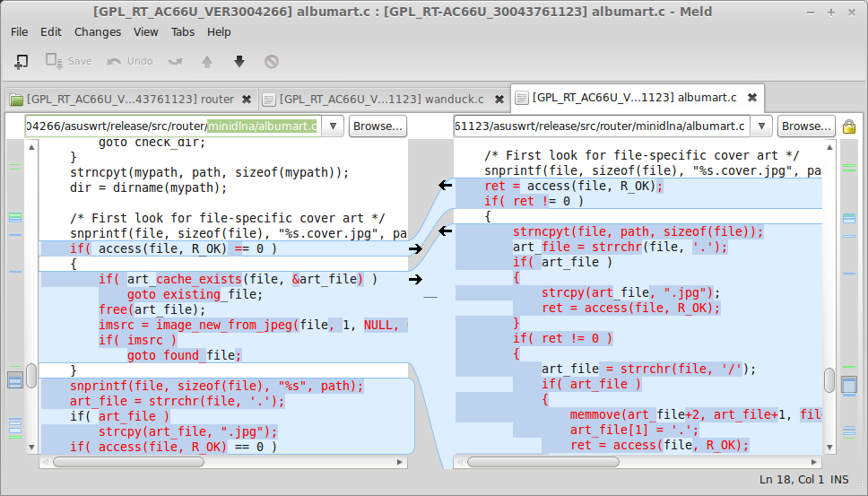The image size is (868, 496).
Task: Click into the right file path field
Action: 602,126
